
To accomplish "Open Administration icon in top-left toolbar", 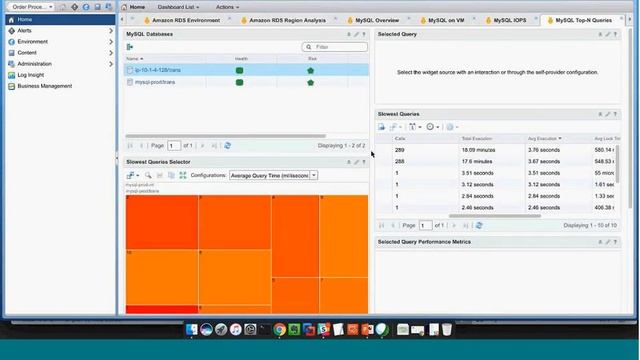I will 109,7.
